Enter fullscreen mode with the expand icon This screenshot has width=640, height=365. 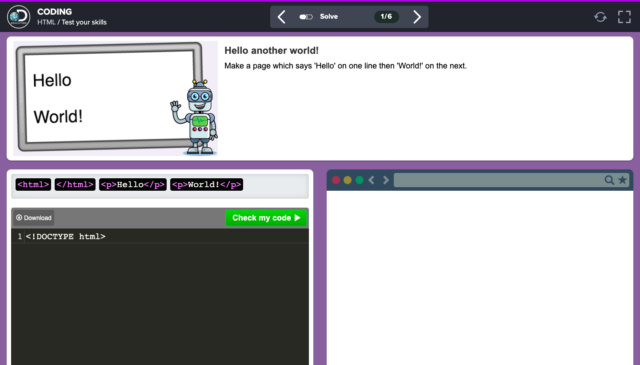[x=624, y=17]
